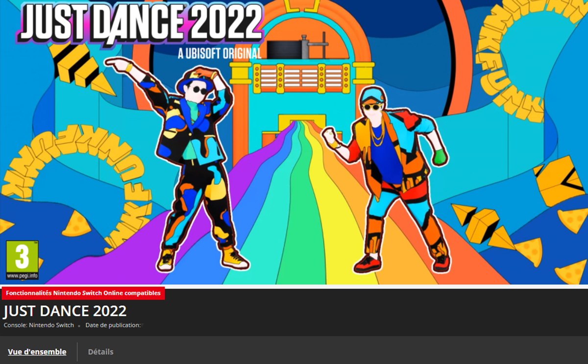Image resolution: width=588 pixels, height=364 pixels.
Task: Click the PEGI 3 rating badge
Action: point(22,260)
